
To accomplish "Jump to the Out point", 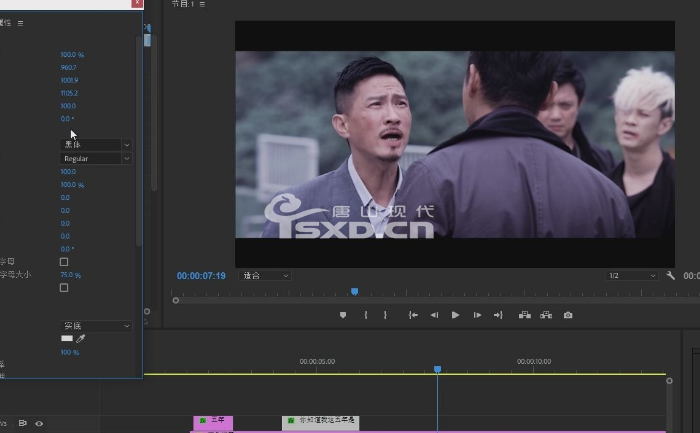I will click(498, 315).
